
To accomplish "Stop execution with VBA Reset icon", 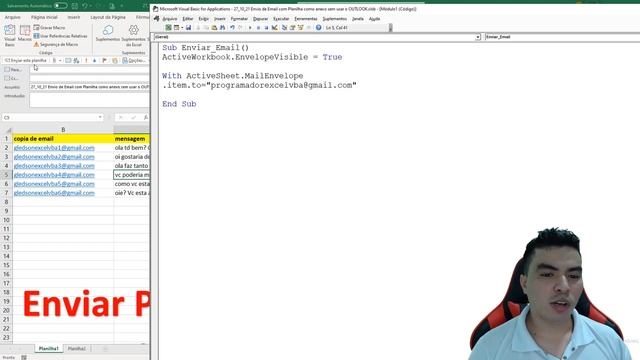I will tap(266, 28).
